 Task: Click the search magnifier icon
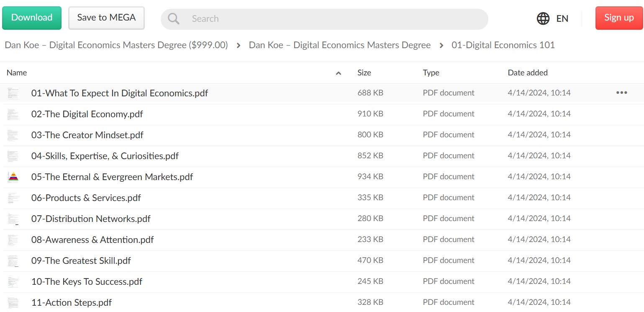[x=174, y=18]
